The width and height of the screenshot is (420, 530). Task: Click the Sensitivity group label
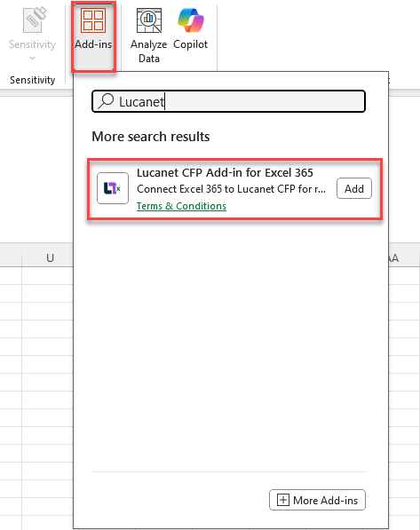point(33,80)
